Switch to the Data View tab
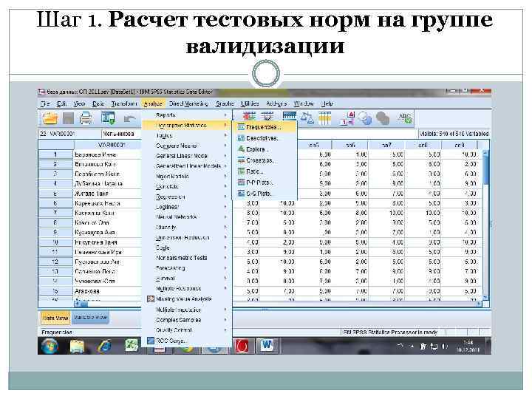 [x=55, y=318]
